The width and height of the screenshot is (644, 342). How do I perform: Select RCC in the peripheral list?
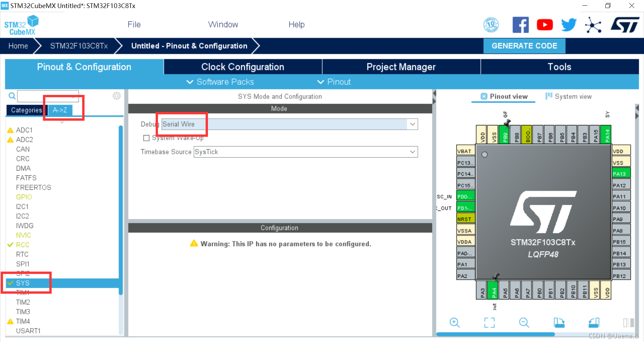click(23, 245)
